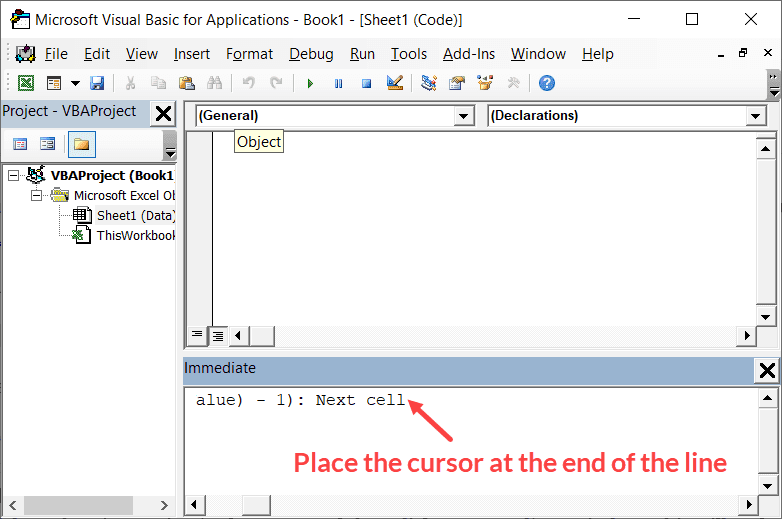Click the Save toolbar icon
This screenshot has width=782, height=519.
point(97,83)
